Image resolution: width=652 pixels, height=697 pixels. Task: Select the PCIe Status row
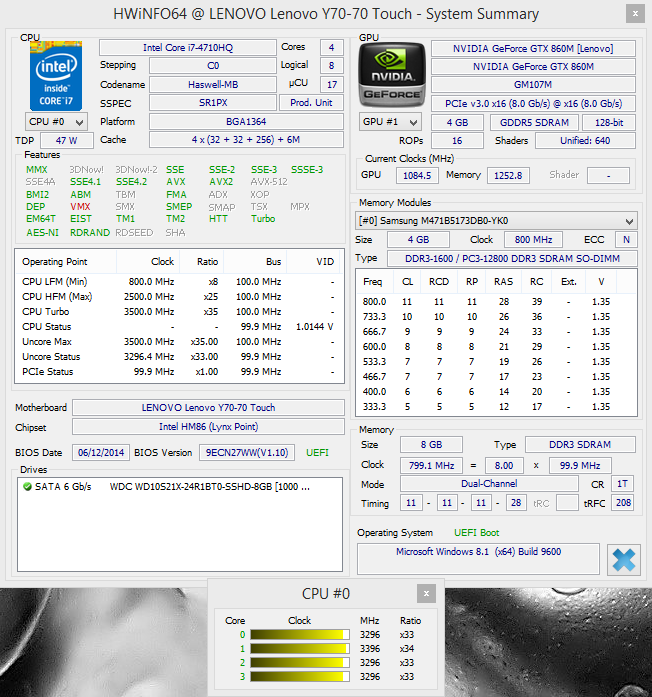180,372
